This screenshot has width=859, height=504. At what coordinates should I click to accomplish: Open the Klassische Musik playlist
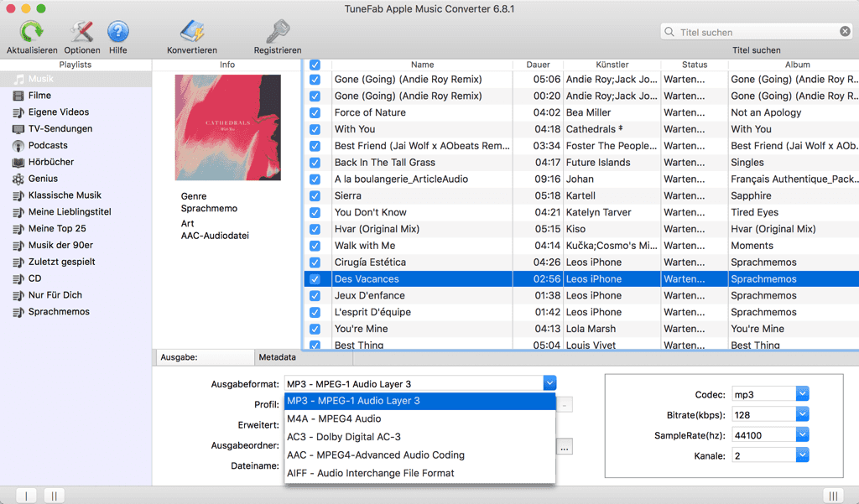75,195
